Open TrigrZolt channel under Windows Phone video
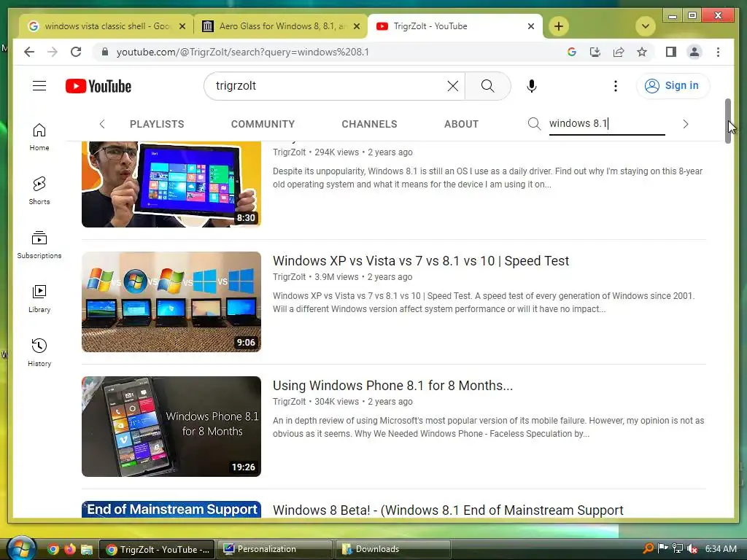 click(x=289, y=402)
